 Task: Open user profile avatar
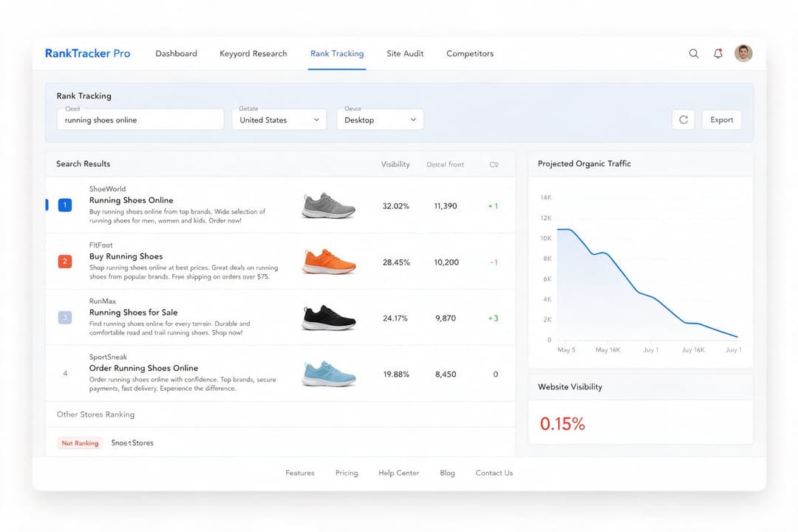pos(743,53)
